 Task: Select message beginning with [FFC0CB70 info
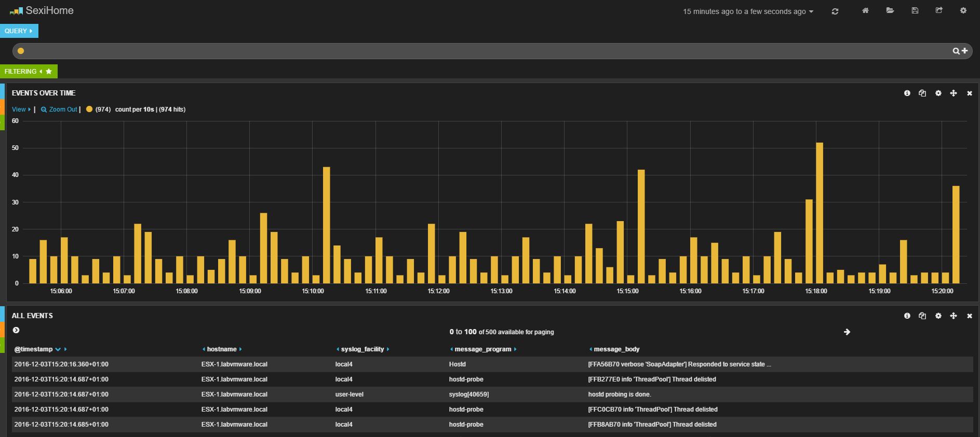(653, 409)
